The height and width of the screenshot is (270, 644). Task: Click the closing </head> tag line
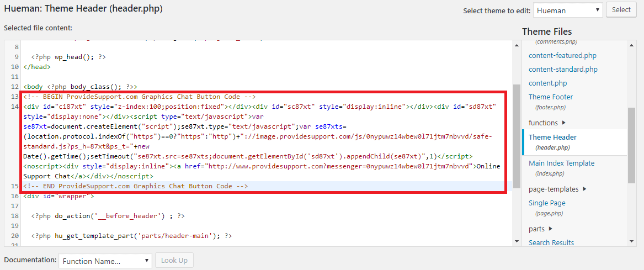coord(37,67)
